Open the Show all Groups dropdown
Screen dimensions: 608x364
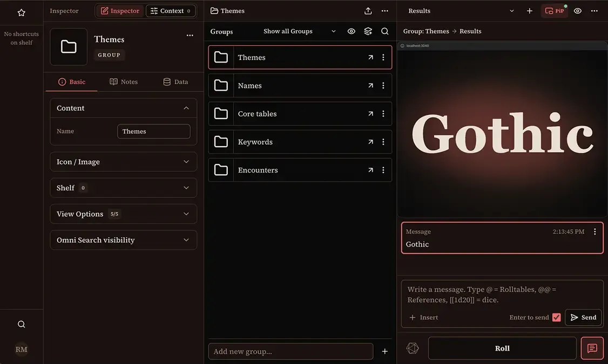tap(299, 31)
